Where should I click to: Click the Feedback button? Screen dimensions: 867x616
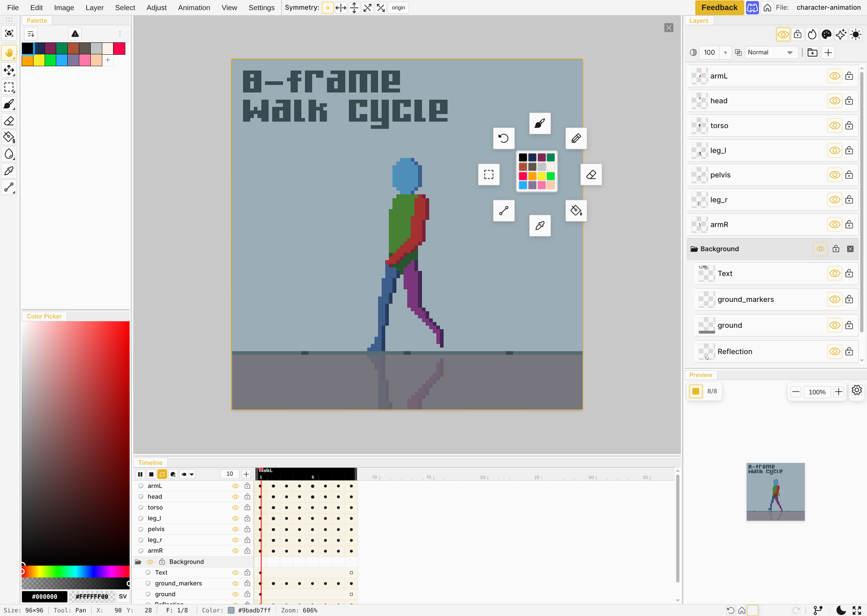click(719, 8)
